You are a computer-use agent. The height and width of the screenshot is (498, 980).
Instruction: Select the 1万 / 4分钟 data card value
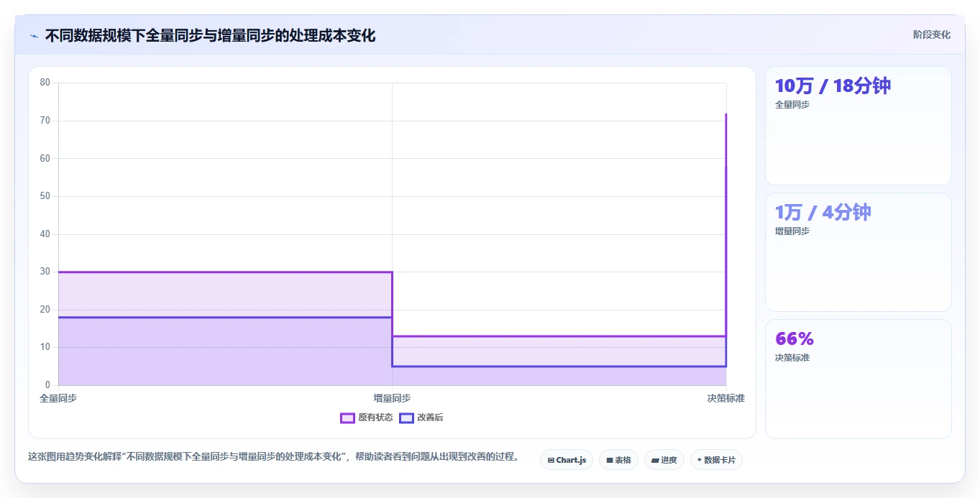pyautogui.click(x=823, y=212)
